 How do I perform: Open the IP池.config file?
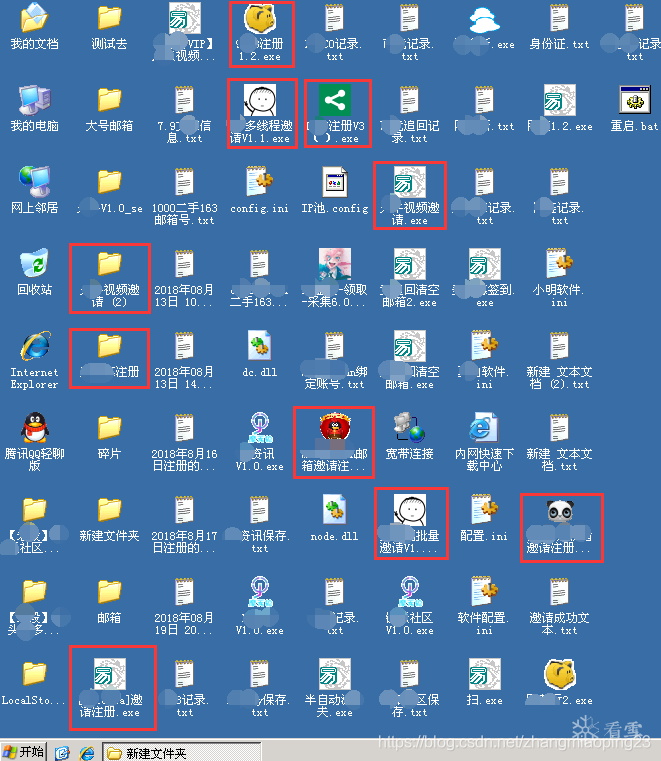[x=334, y=191]
